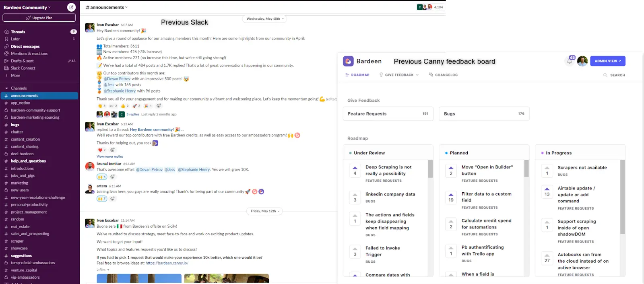Click the @Deyan Petrov mention with 500 posts

pos(117,79)
